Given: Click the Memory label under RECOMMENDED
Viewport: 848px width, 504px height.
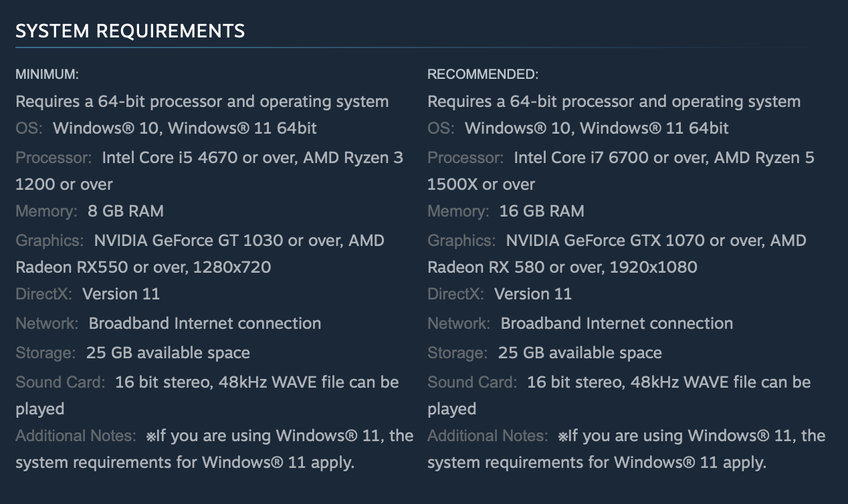Looking at the screenshot, I should tap(459, 211).
